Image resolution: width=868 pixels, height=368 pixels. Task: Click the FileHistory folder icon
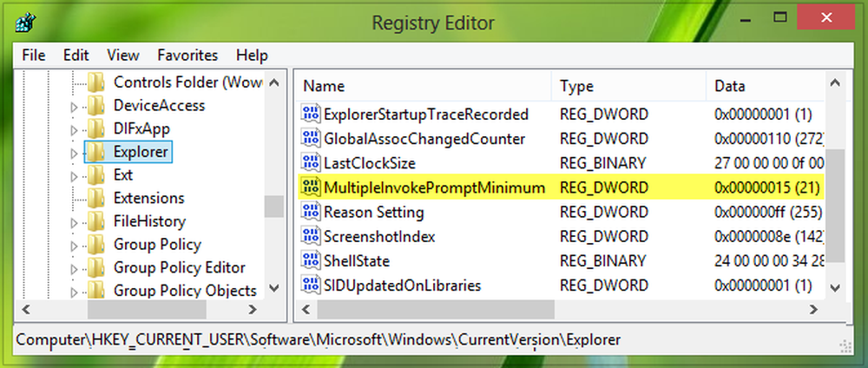click(96, 221)
